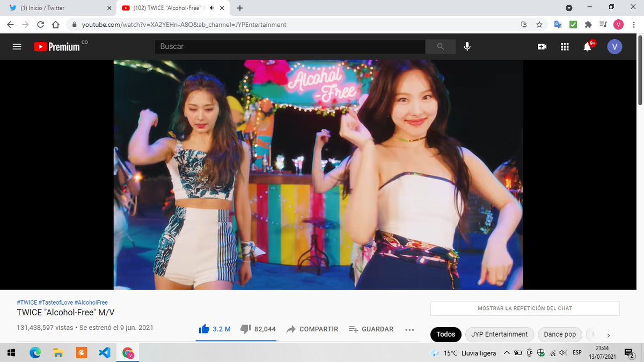Open the system volume control
This screenshot has width=644, height=362.
pyautogui.click(x=562, y=353)
